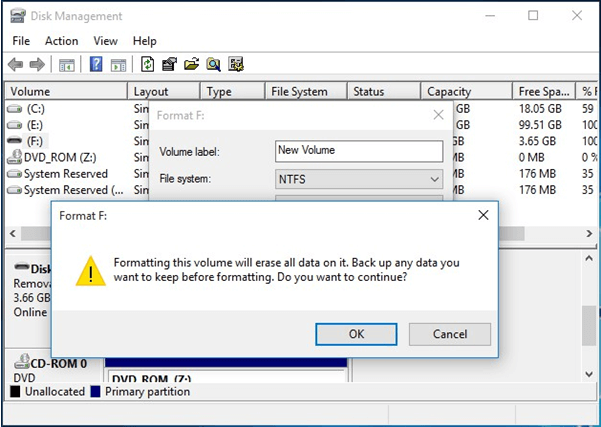Click disk pane scroll down arrow

[x=589, y=374]
